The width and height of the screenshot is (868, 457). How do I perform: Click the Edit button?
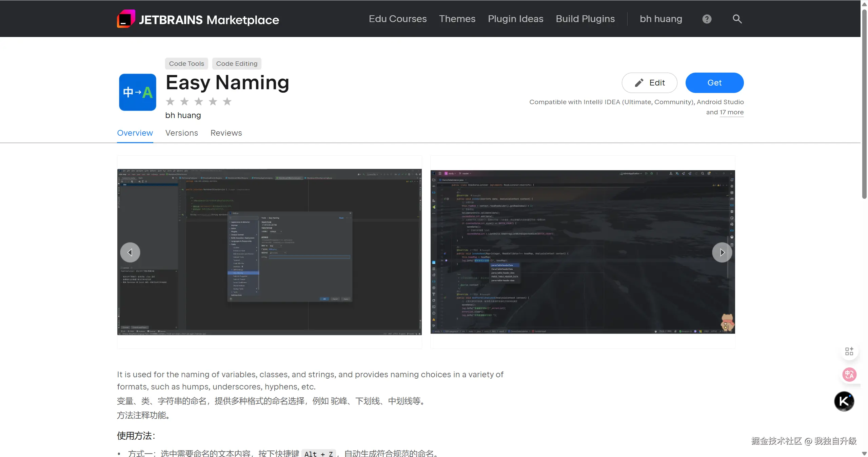(x=649, y=83)
